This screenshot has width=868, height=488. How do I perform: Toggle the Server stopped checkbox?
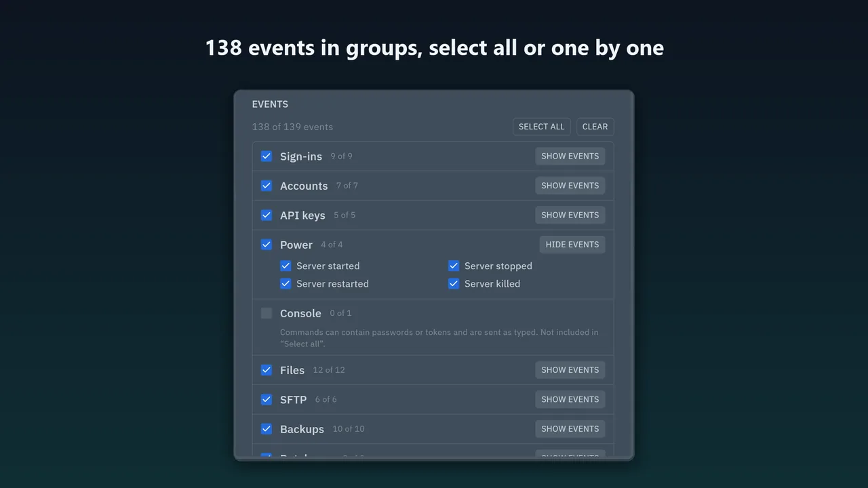[454, 266]
